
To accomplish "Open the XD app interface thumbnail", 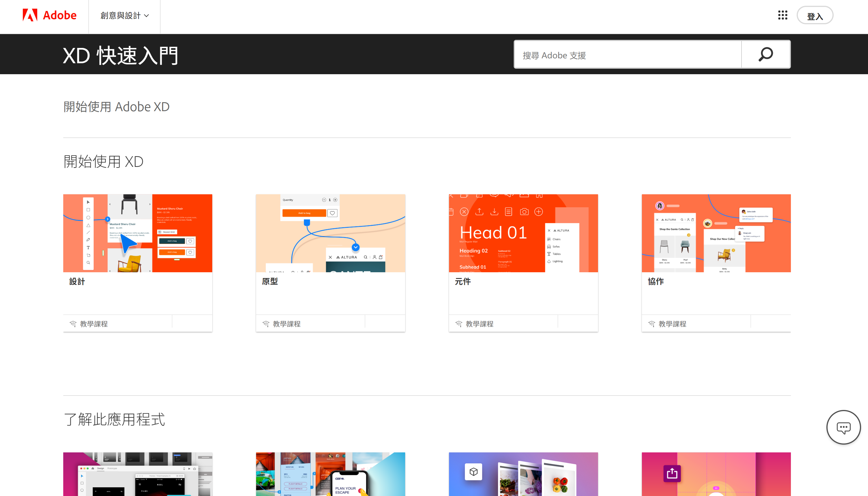I will (138, 474).
